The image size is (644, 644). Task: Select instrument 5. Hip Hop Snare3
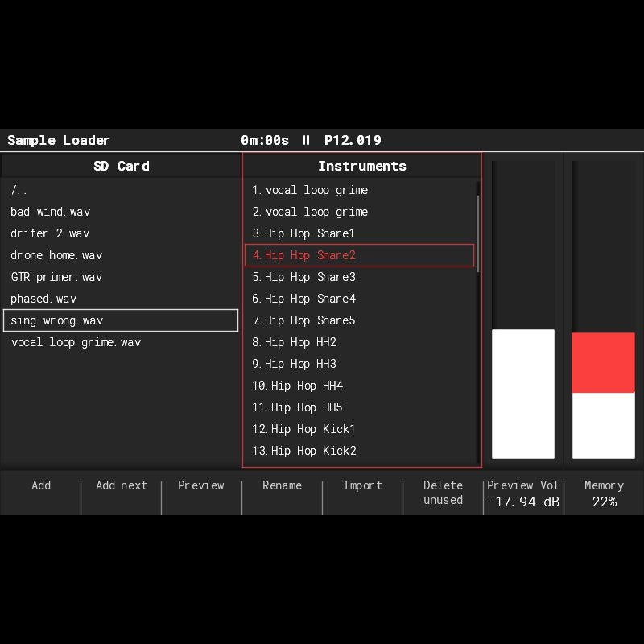[359, 277]
